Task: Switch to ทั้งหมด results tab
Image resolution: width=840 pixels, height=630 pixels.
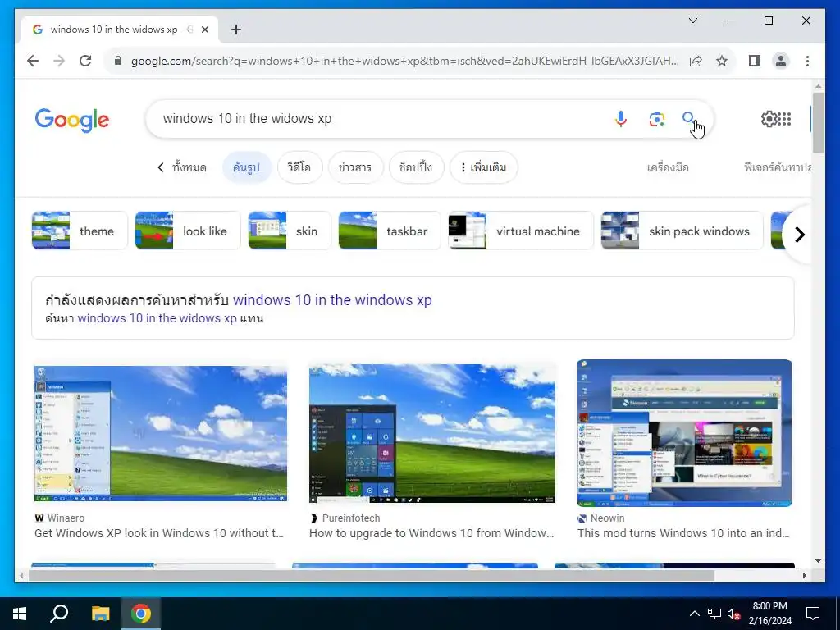Action: click(x=189, y=167)
